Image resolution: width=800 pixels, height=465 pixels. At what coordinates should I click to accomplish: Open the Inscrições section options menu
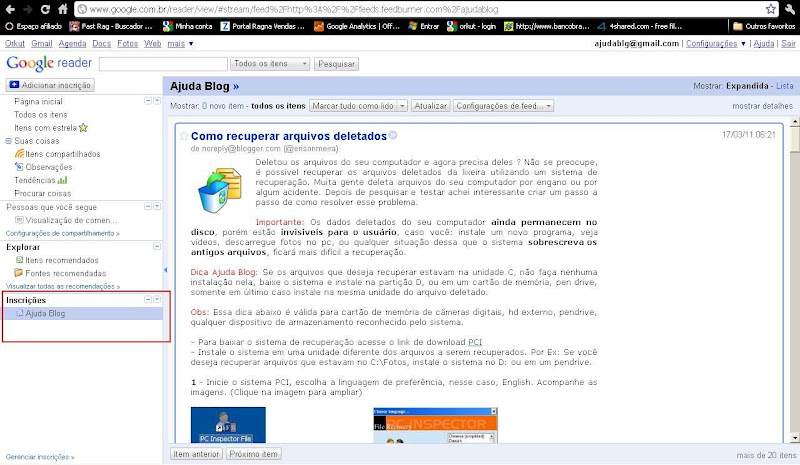[x=157, y=300]
